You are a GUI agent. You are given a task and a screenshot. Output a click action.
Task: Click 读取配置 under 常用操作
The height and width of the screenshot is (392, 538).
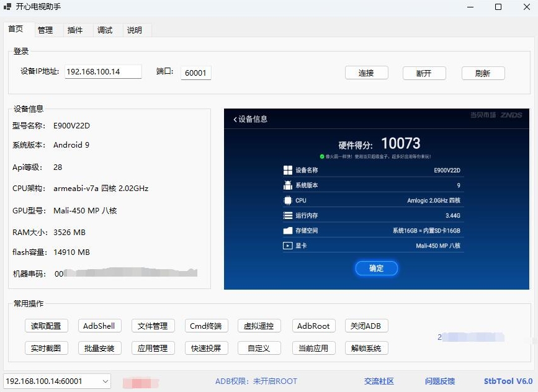click(46, 326)
